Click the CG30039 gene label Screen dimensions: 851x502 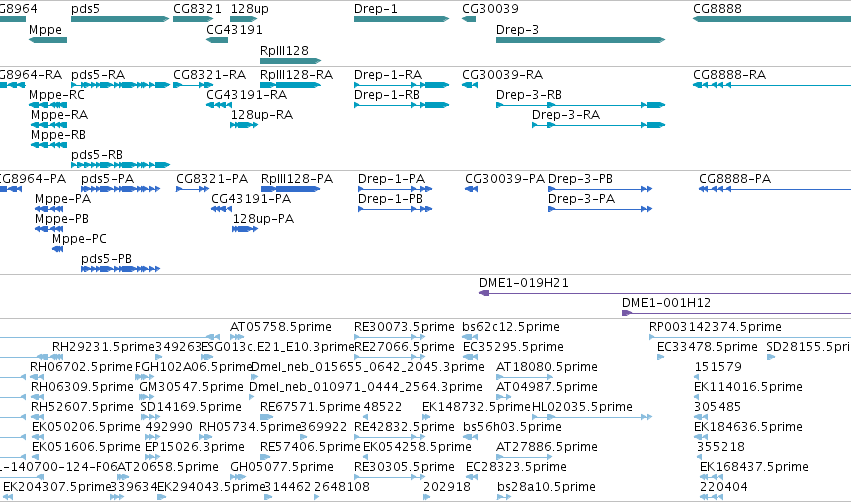pyautogui.click(x=490, y=9)
